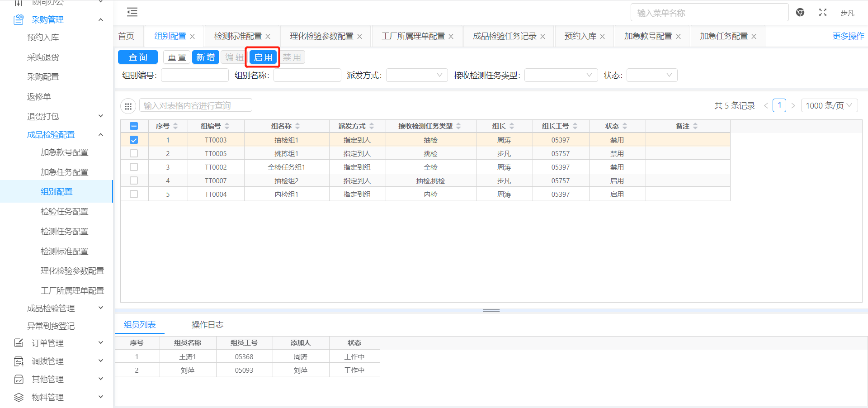The height and width of the screenshot is (408, 868).
Task: Open the 状态 filter dropdown
Action: coord(651,75)
